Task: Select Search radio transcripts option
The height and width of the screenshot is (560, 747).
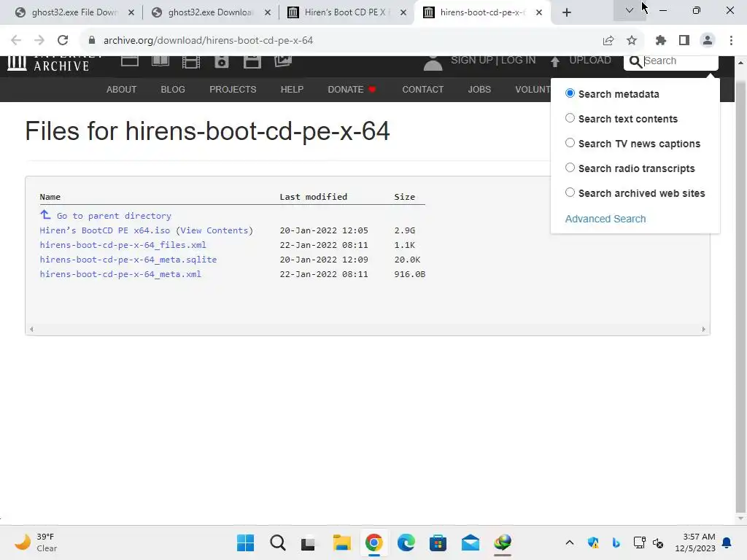Action: click(x=570, y=168)
